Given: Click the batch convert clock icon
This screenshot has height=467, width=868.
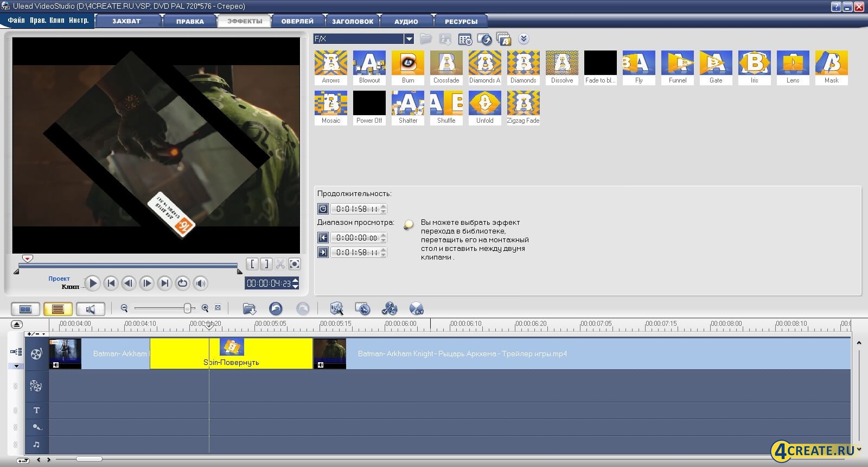Looking at the screenshot, I should 362,309.
